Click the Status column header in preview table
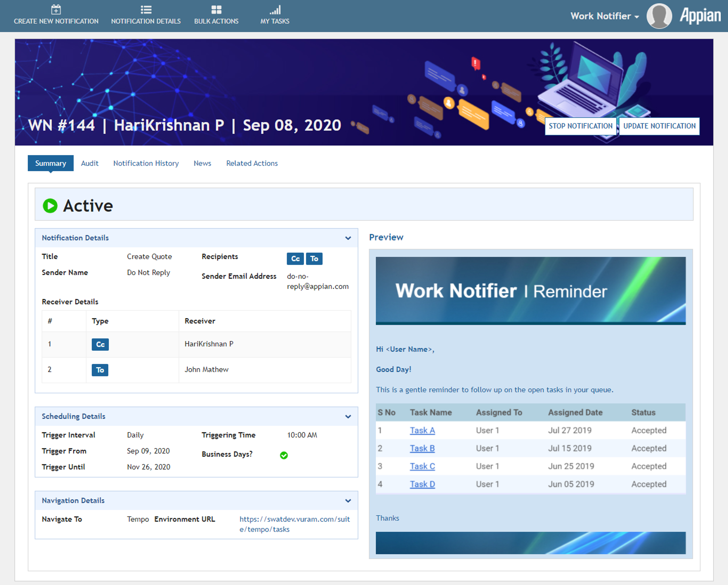This screenshot has width=728, height=585. click(x=643, y=413)
